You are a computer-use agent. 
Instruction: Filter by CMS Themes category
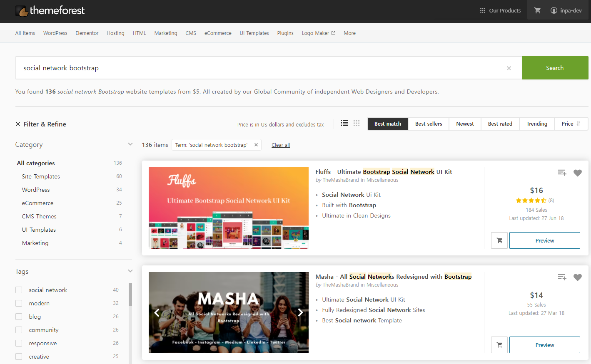(x=39, y=216)
